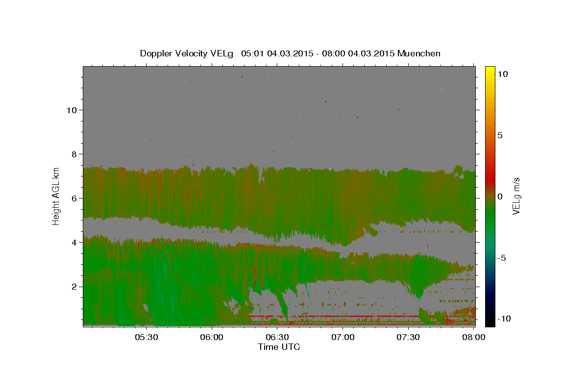The width and height of the screenshot is (588, 392).
Task: Click the height tick label 8
Action: [74, 154]
